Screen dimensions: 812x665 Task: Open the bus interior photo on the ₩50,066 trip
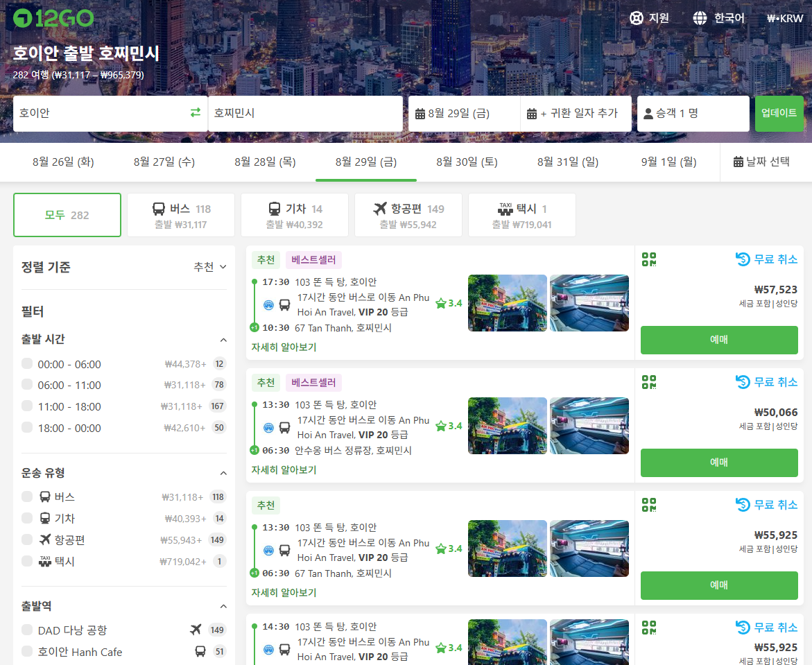tap(589, 426)
